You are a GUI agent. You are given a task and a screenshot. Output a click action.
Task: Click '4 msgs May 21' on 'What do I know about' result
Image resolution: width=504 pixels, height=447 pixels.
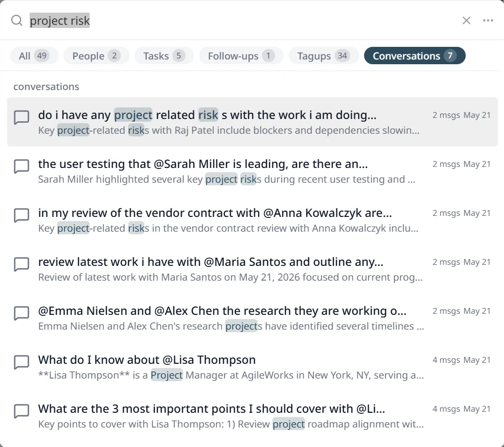[x=461, y=360]
